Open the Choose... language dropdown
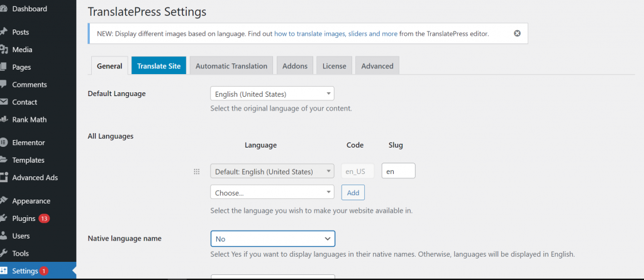This screenshot has height=280, width=644. pyautogui.click(x=272, y=192)
